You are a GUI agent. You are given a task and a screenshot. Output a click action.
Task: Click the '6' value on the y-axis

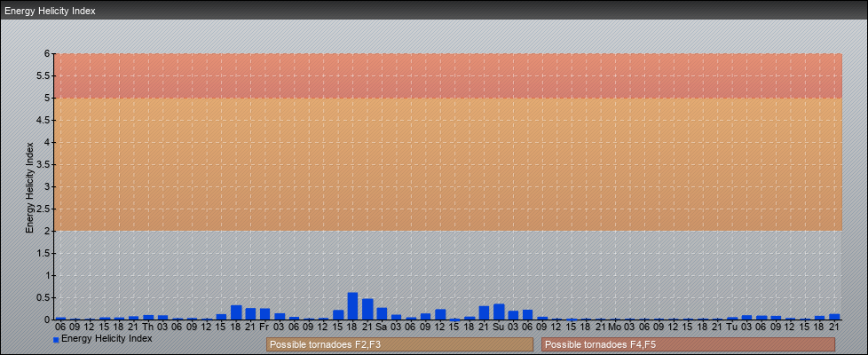tap(48, 54)
